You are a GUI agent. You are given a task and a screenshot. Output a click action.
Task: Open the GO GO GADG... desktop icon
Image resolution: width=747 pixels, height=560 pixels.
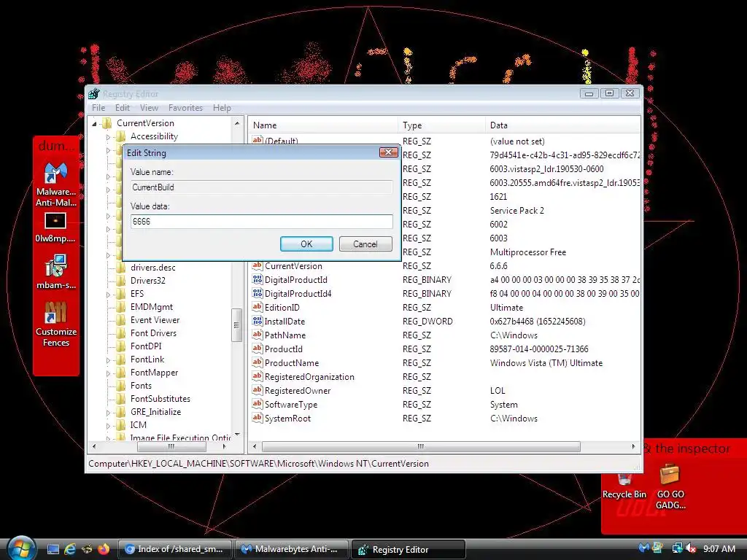(670, 486)
